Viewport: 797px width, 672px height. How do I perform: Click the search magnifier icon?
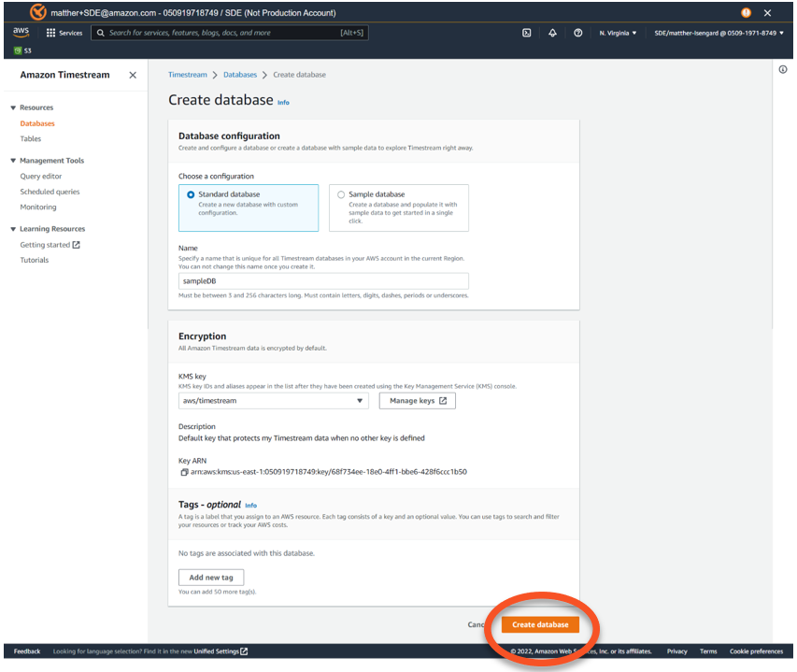(x=101, y=33)
